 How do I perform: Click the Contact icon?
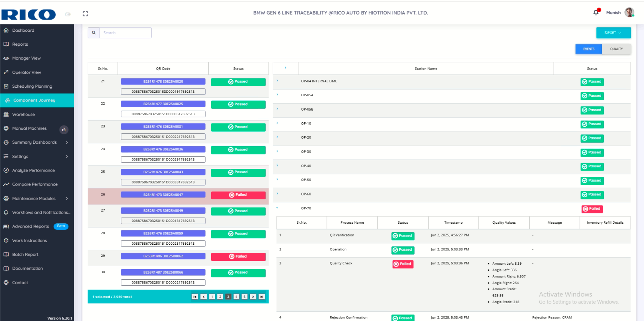click(x=6, y=282)
